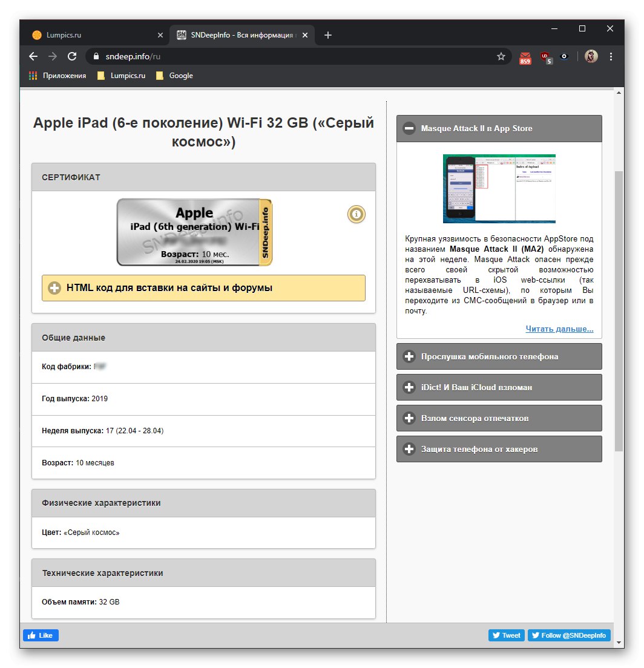
Task: Click the Tweet button
Action: click(507, 635)
